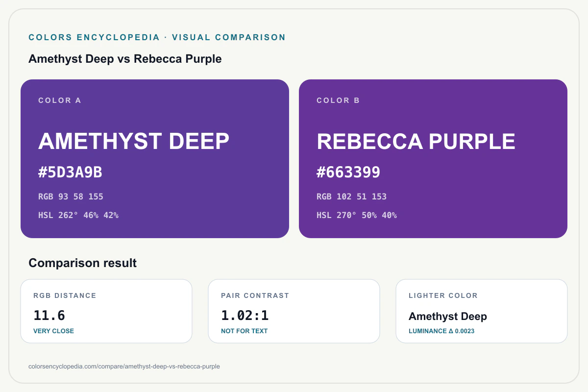Click the RGB 102 51 153 value
The width and height of the screenshot is (588, 392).
351,196
